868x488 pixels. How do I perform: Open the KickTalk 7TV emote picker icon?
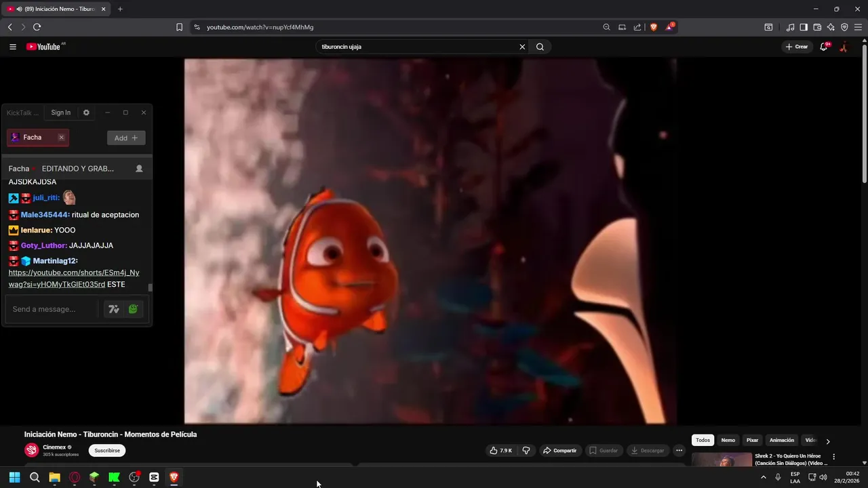click(x=114, y=309)
